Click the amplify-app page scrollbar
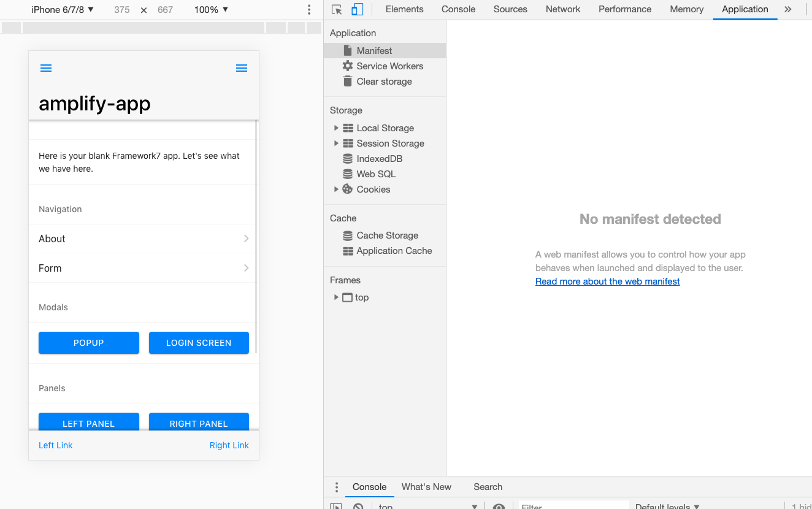 coord(256,238)
